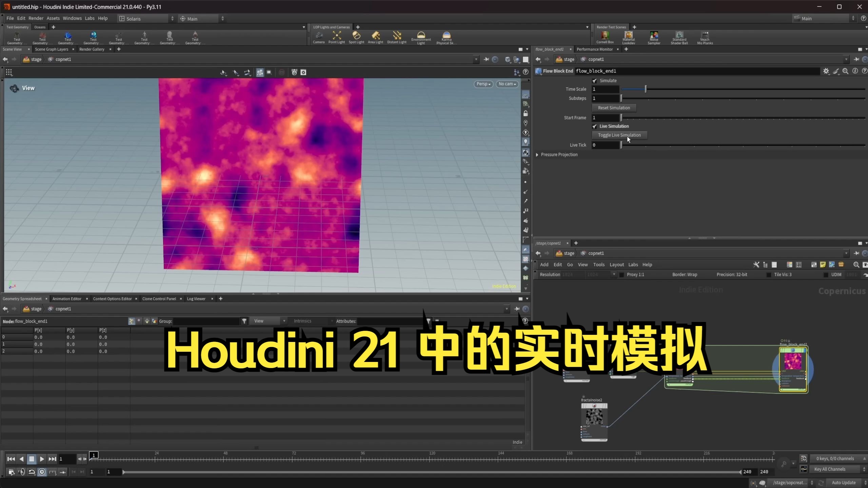The image size is (868, 488).
Task: Open the Log Viewer tab
Action: 196,299
